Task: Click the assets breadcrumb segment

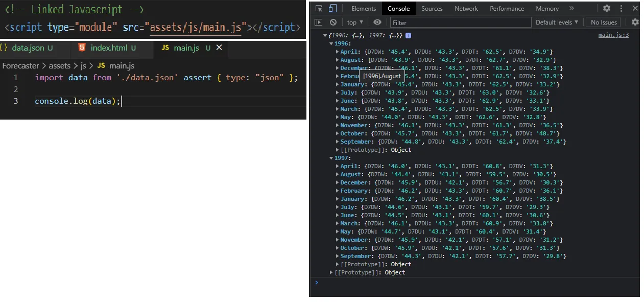Action: (x=60, y=65)
